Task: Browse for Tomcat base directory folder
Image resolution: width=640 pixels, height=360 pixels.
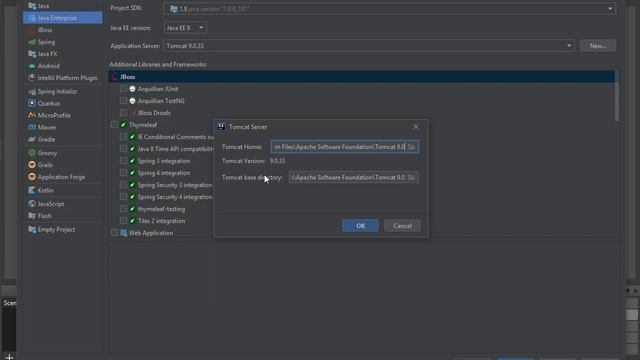Action: tap(411, 177)
